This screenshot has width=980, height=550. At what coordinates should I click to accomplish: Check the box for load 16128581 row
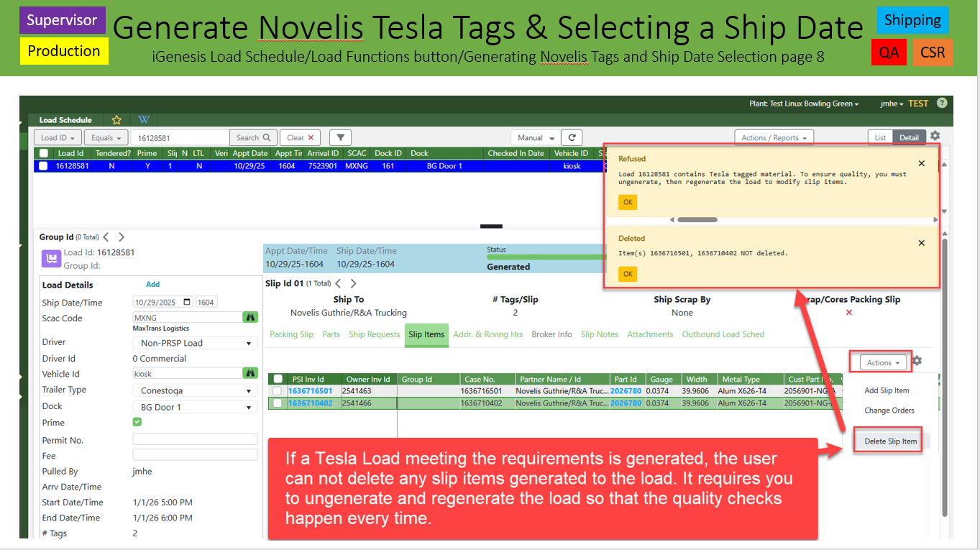44,165
